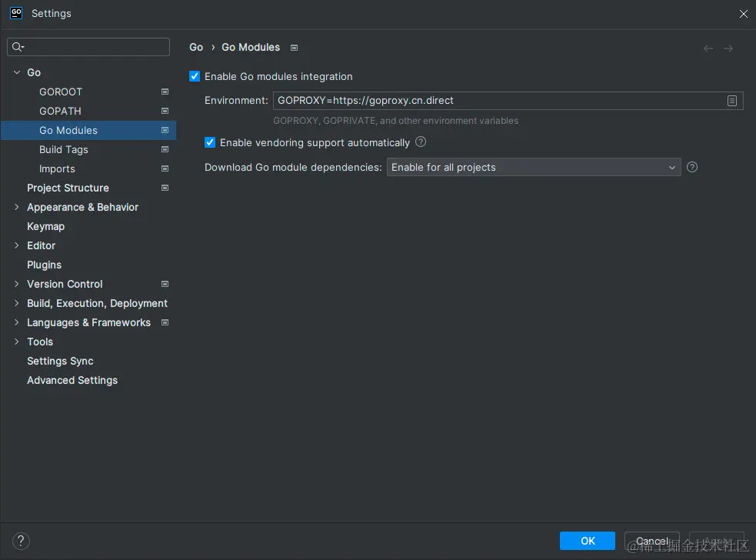Expand the Appearance & Behavior section
Image resolution: width=756 pixels, height=560 pixels.
(x=17, y=207)
